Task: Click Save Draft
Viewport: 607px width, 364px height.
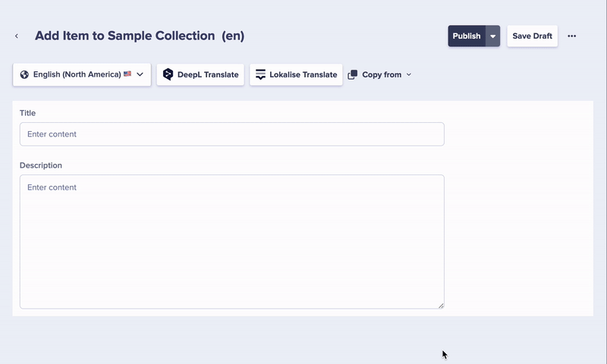Action: [x=532, y=36]
